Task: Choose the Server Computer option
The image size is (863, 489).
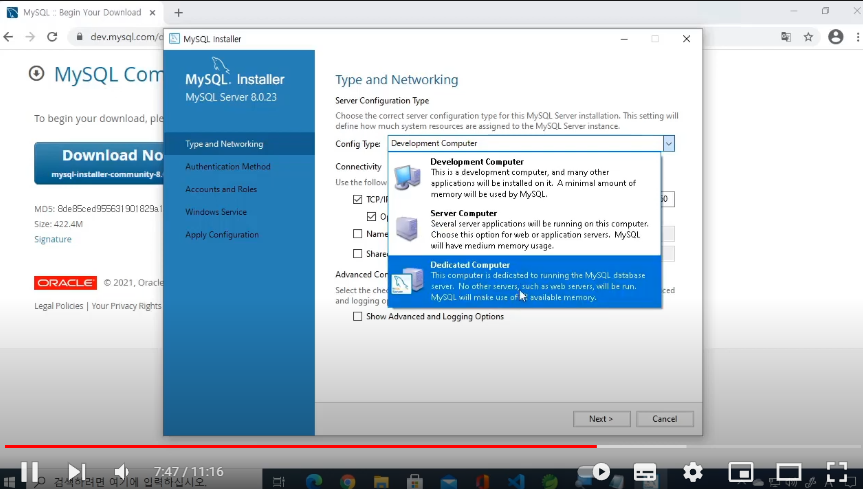Action: point(525,229)
